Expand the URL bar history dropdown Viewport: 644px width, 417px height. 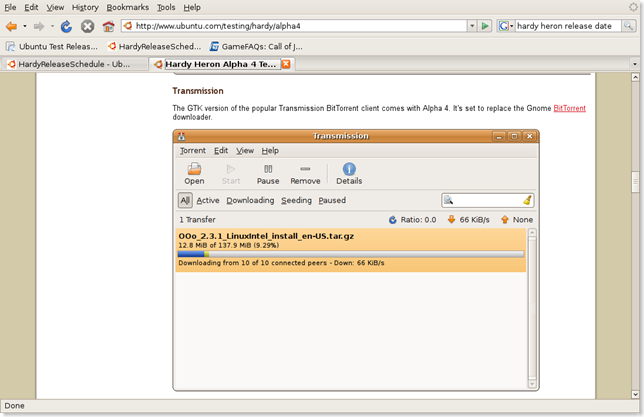[x=472, y=26]
